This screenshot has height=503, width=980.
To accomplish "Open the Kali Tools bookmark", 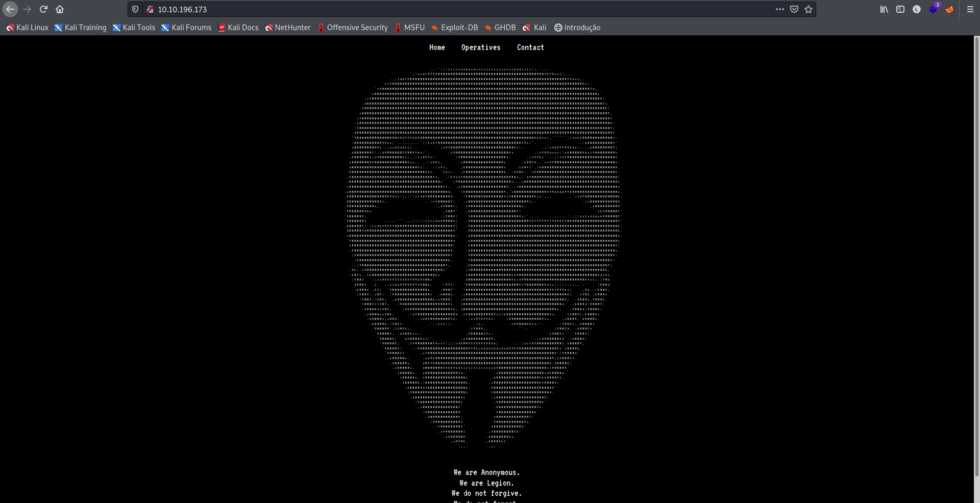I will (x=134, y=28).
